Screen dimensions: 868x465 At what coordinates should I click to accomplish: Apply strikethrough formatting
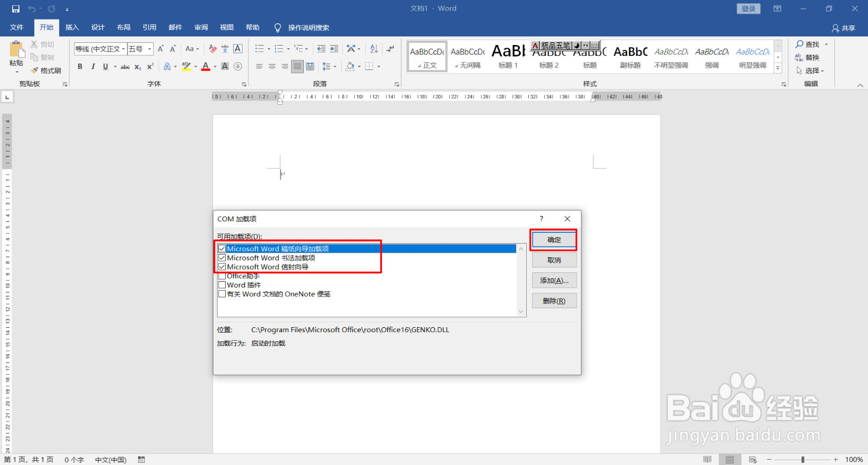[125, 67]
